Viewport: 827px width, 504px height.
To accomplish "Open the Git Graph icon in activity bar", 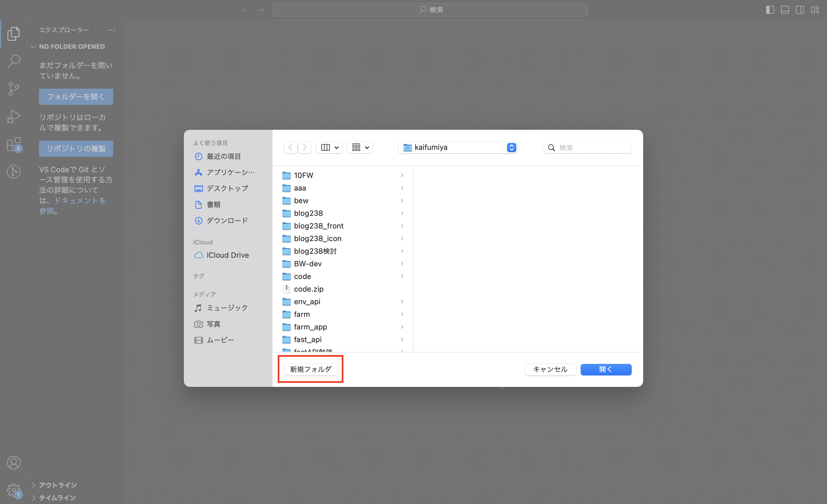I will tap(13, 172).
